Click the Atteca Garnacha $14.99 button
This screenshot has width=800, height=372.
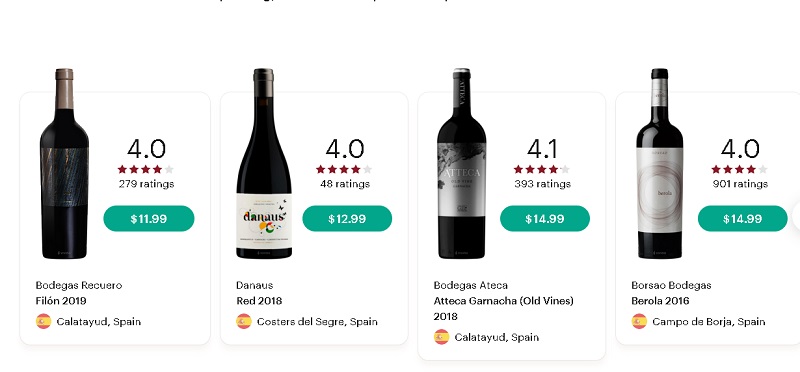click(x=545, y=218)
